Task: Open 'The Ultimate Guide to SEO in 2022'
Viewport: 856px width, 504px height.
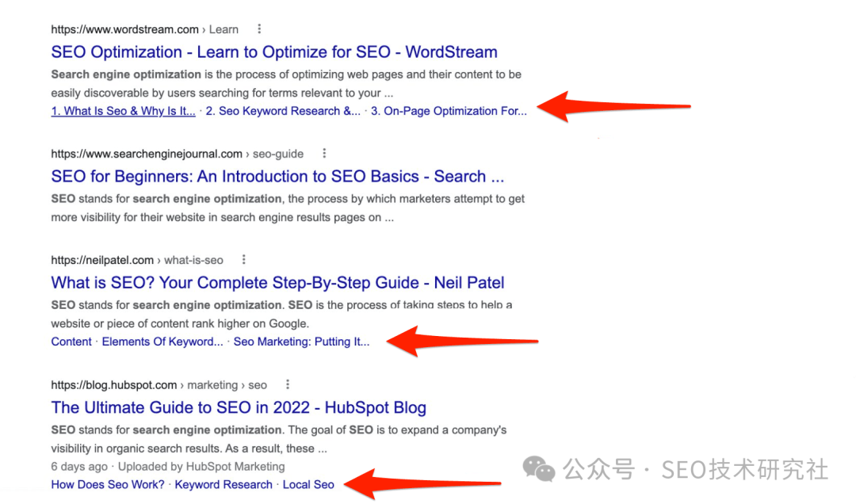Action: 239,407
